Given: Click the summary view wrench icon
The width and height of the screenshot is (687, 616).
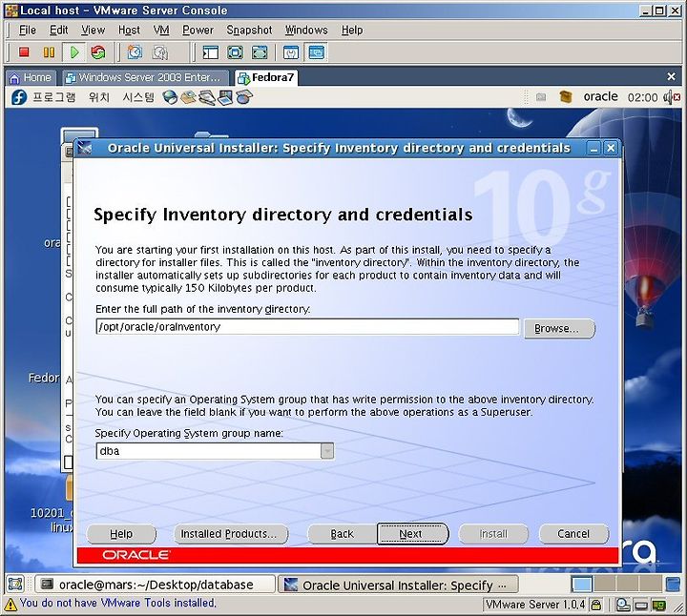Looking at the screenshot, I should pyautogui.click(x=291, y=52).
